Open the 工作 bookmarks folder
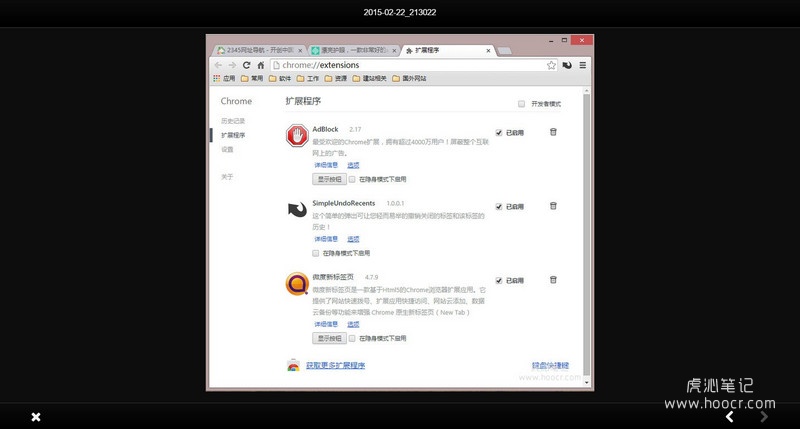Image resolution: width=800 pixels, height=429 pixels. (x=308, y=79)
